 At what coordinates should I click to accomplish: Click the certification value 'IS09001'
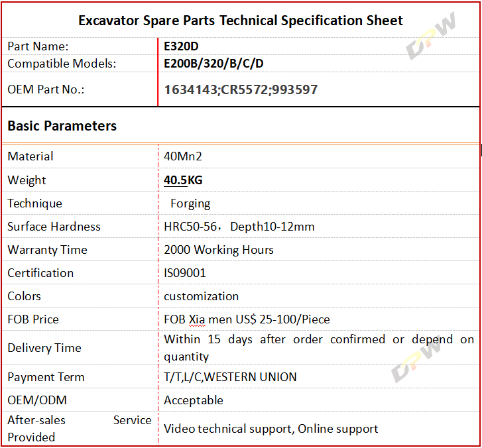pos(185,273)
